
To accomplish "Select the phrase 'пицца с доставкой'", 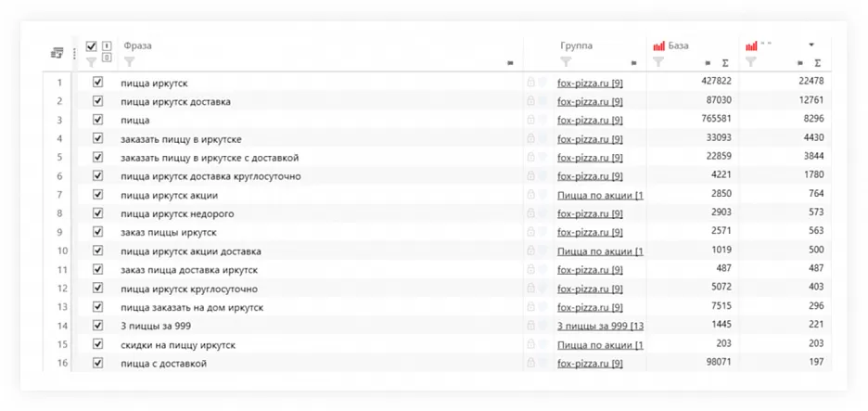I will pos(163,364).
